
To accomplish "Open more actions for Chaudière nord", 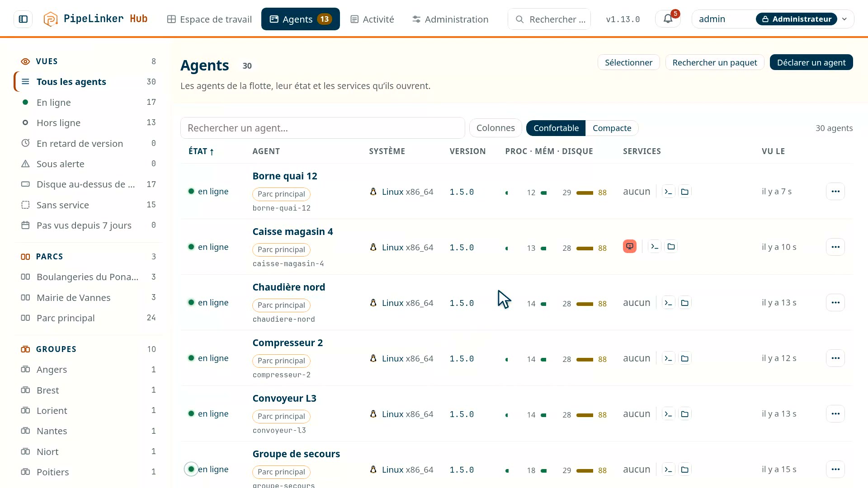I will click(x=835, y=303).
